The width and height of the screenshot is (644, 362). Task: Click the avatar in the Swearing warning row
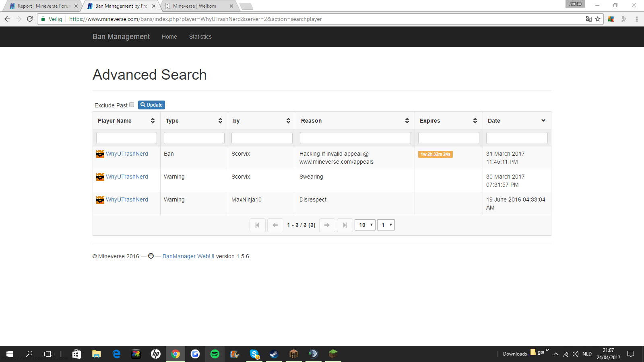100,177
